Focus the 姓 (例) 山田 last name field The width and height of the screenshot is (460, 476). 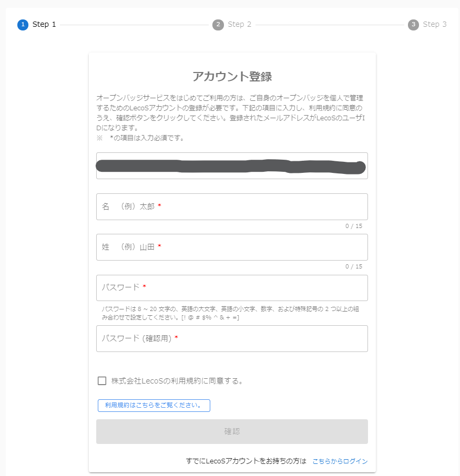(232, 247)
